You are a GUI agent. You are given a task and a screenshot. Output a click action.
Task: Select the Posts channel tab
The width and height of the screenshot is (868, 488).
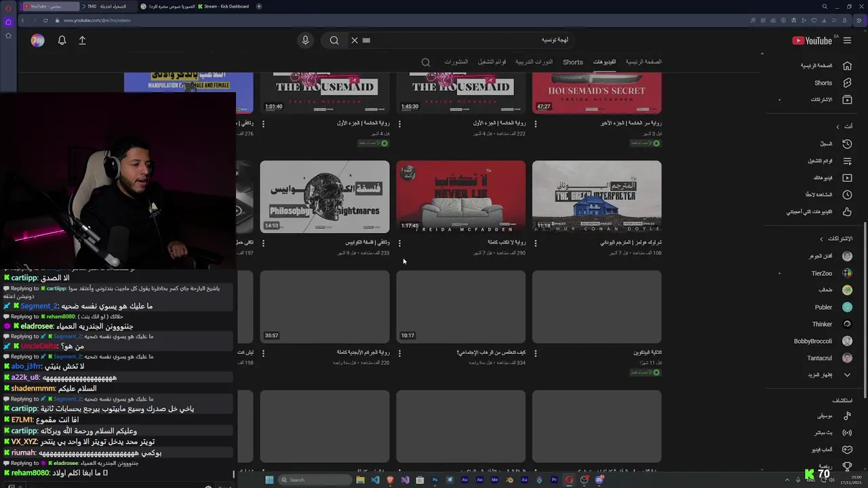click(456, 62)
